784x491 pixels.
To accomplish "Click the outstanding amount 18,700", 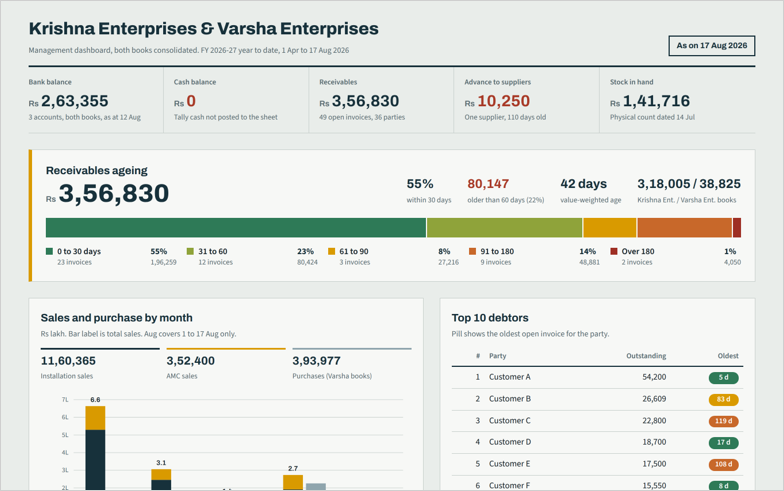I will coord(654,442).
